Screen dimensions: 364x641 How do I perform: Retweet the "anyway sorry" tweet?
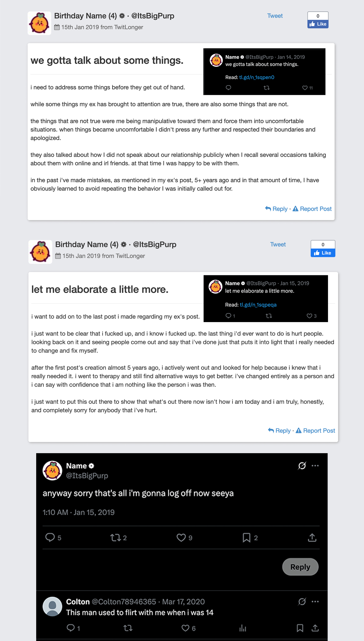pyautogui.click(x=116, y=538)
